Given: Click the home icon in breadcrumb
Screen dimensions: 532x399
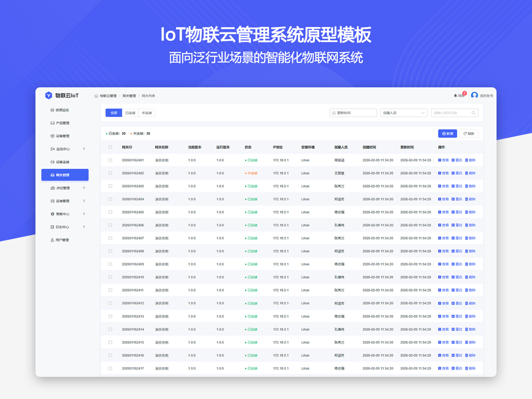Looking at the screenshot, I should [x=96, y=96].
